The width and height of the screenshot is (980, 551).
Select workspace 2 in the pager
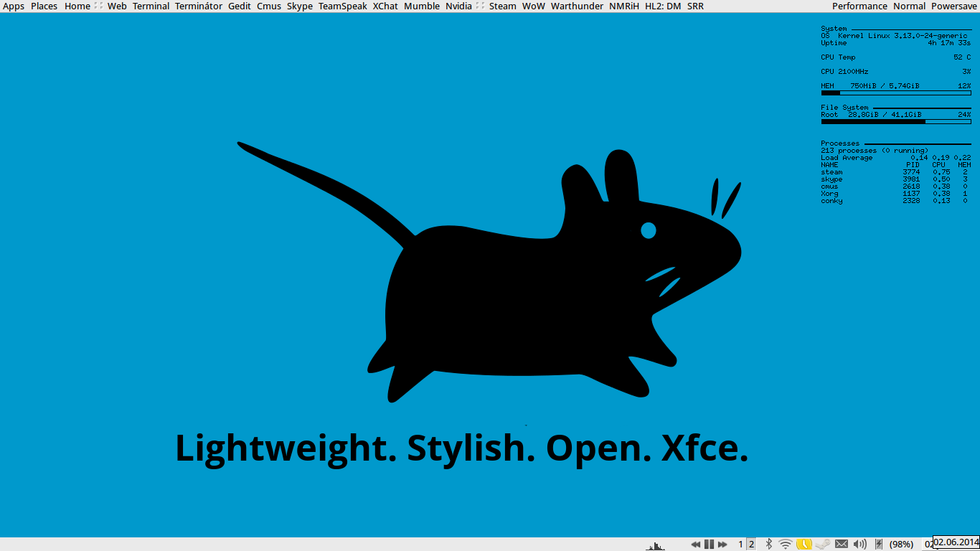point(751,544)
